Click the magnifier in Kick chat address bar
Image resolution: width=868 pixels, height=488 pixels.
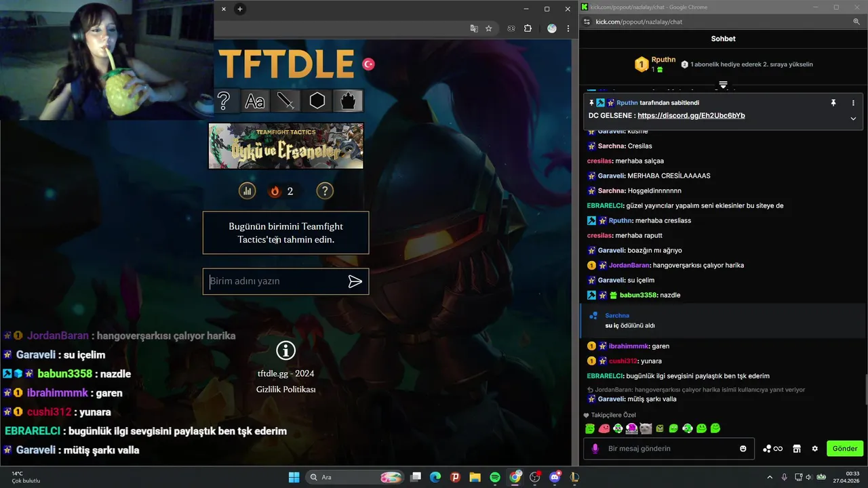(856, 22)
